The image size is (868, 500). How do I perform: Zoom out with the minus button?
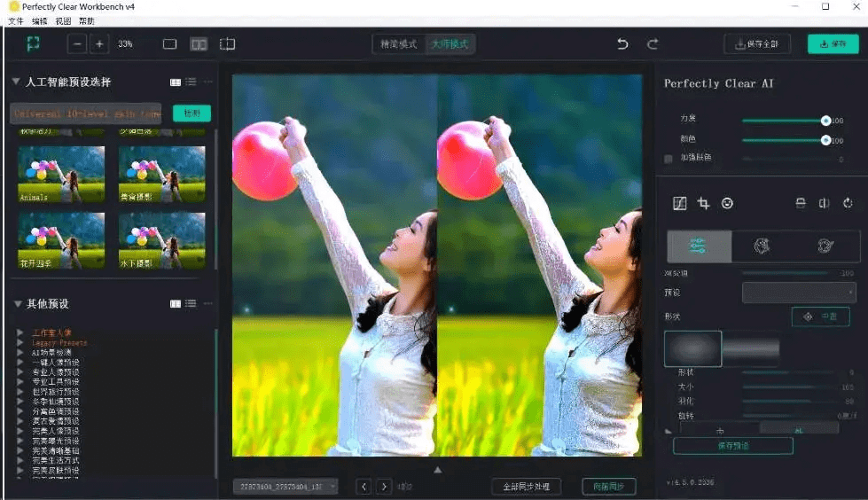(x=77, y=43)
